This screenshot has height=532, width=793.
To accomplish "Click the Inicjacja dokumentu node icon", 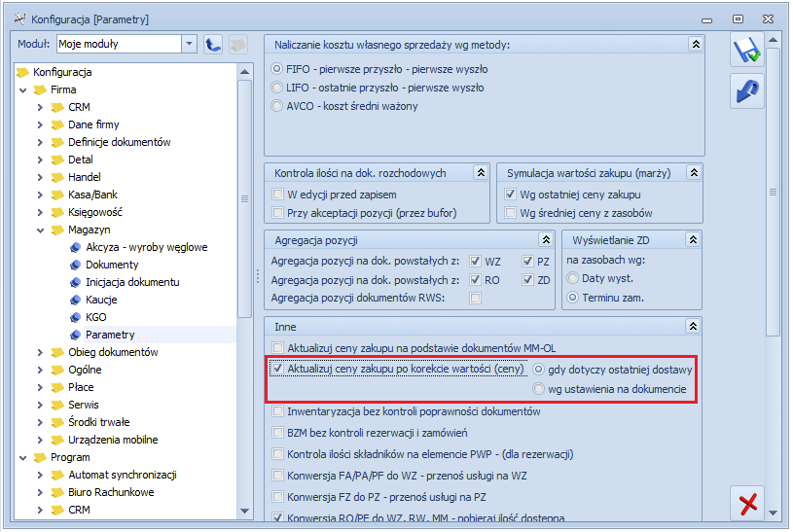I will point(75,282).
